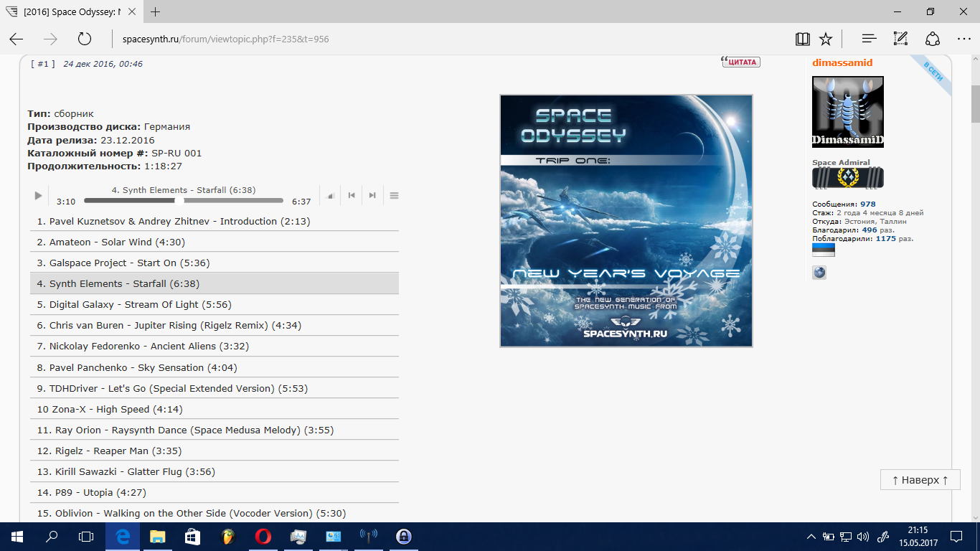Screen dimensions: 980x551
Task: Switch to Opera browser on taskbar
Action: [262, 537]
